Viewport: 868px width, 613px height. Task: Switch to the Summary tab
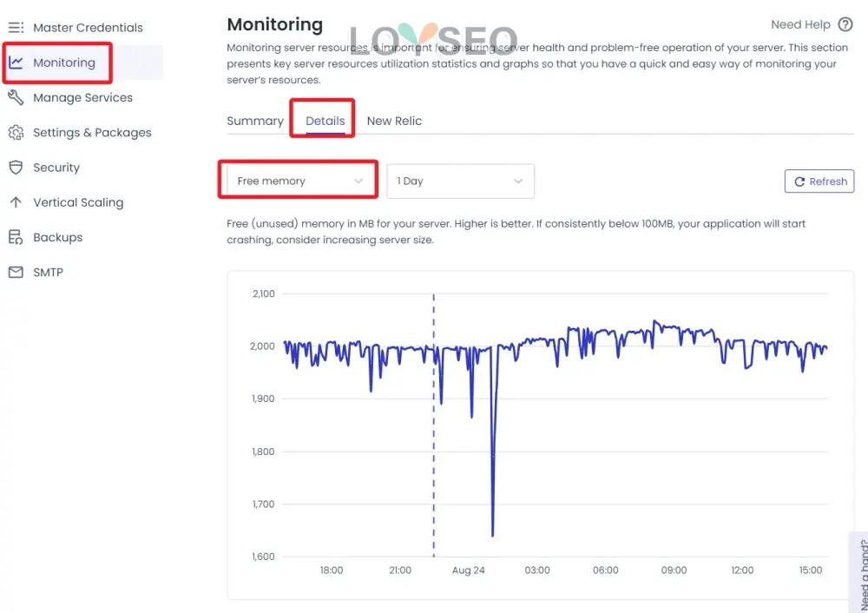[x=255, y=121]
